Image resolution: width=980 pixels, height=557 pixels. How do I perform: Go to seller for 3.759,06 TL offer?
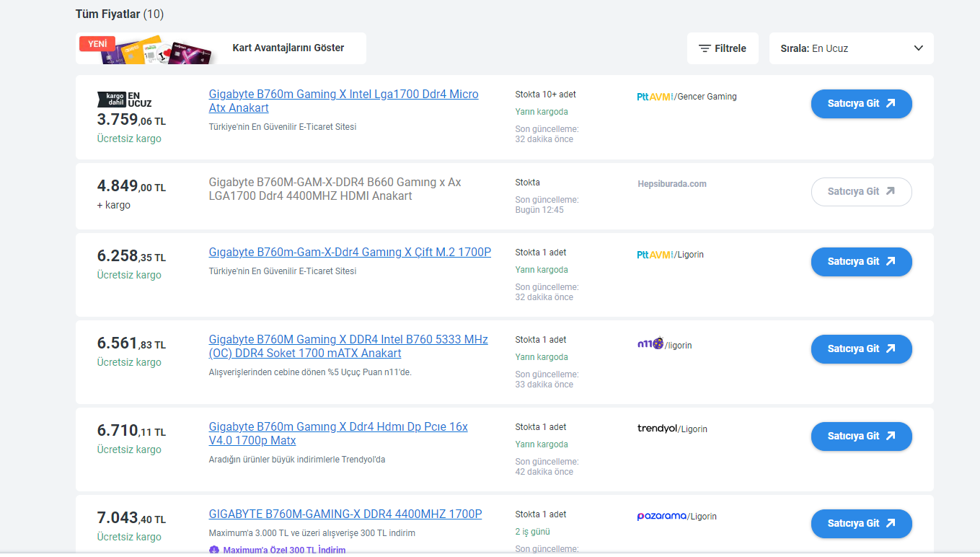862,103
